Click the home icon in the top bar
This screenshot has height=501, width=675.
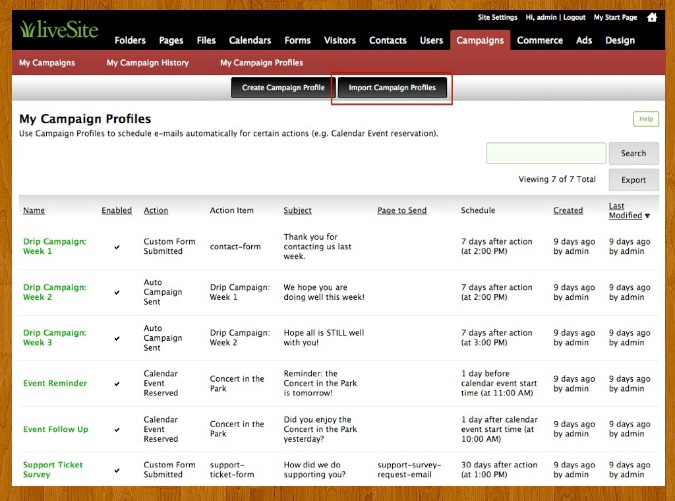pos(652,17)
